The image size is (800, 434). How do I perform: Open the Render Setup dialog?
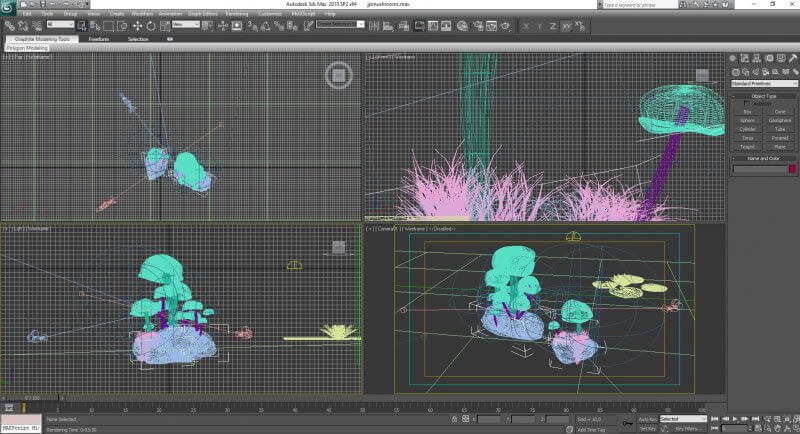[x=478, y=25]
